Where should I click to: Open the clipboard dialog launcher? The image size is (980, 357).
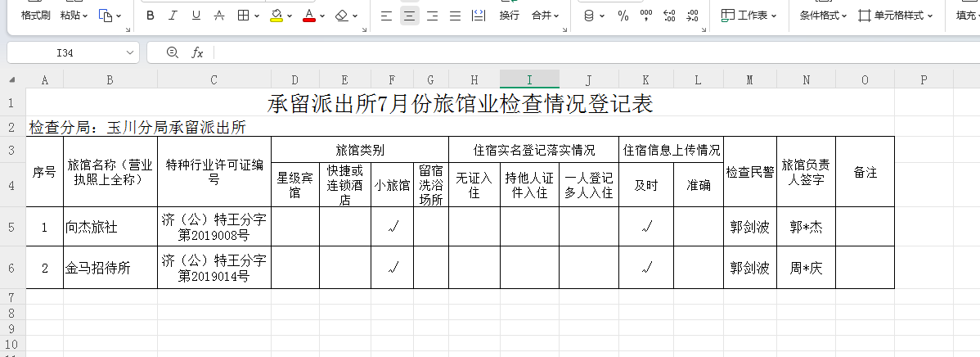pyautogui.click(x=128, y=29)
